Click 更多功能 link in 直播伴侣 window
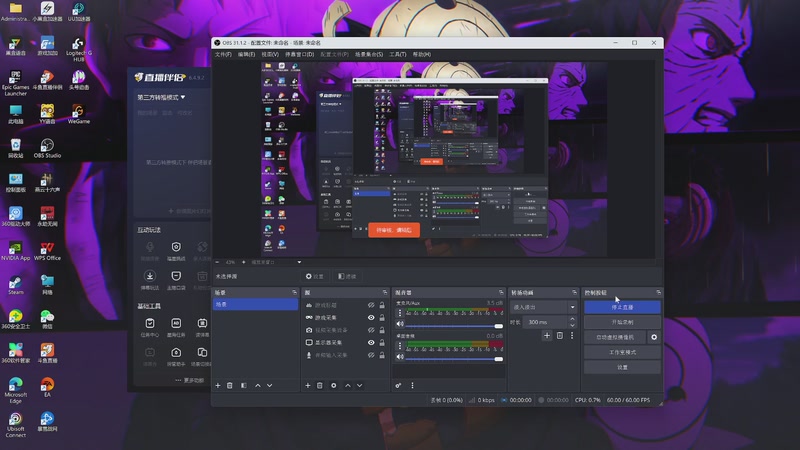Viewport: 800px width, 450px height. (190, 381)
